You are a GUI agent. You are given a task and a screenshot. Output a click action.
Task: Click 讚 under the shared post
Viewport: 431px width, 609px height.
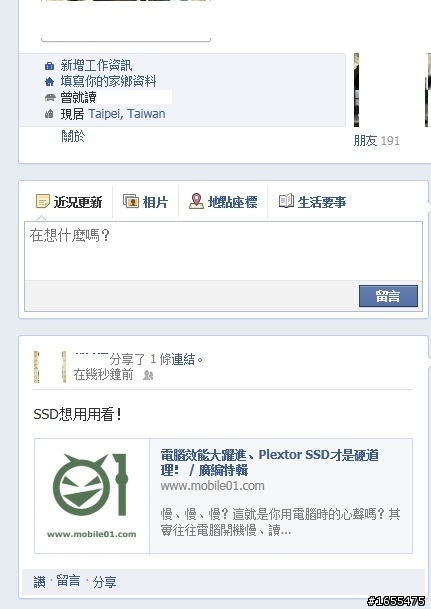pos(40,582)
